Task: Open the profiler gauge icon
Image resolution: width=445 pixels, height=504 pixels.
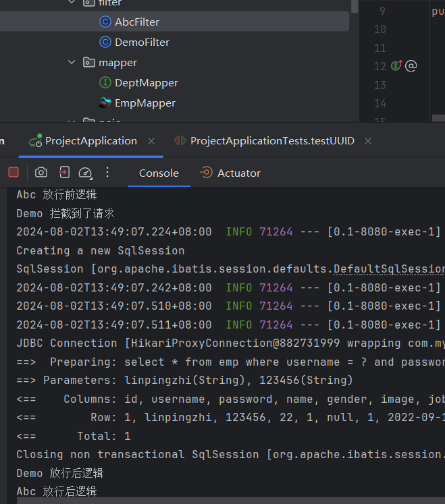Action: [85, 173]
